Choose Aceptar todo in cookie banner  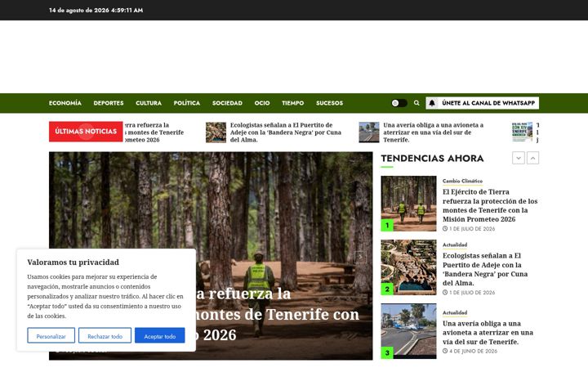(x=160, y=335)
